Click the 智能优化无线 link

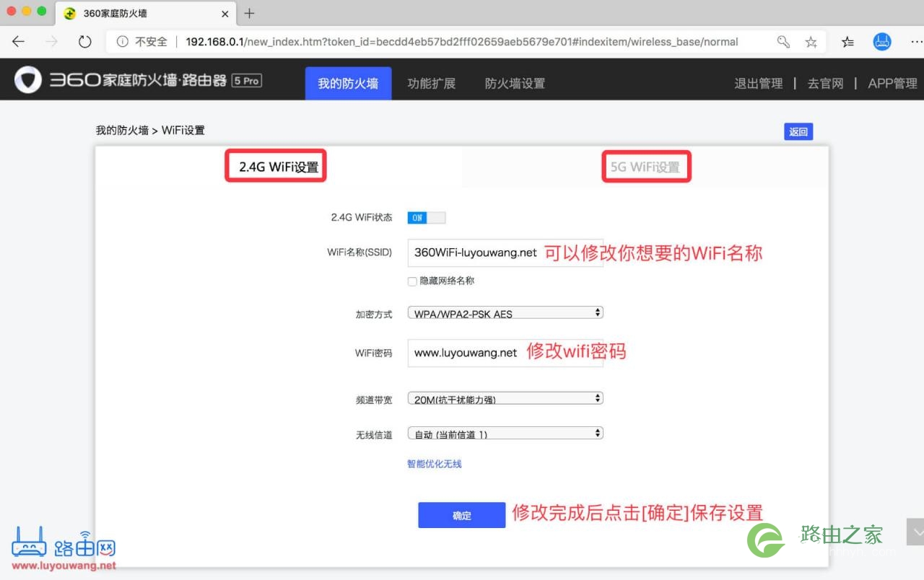435,464
